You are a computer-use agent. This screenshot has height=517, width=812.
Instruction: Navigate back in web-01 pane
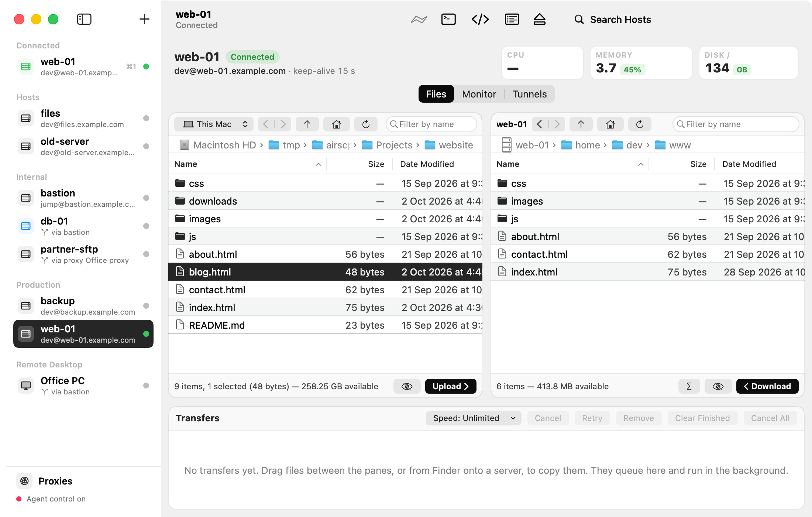click(x=540, y=124)
